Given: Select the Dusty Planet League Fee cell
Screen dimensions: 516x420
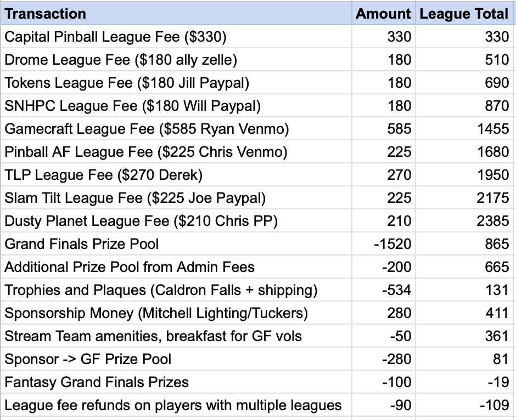Looking at the screenshot, I should click(141, 221).
